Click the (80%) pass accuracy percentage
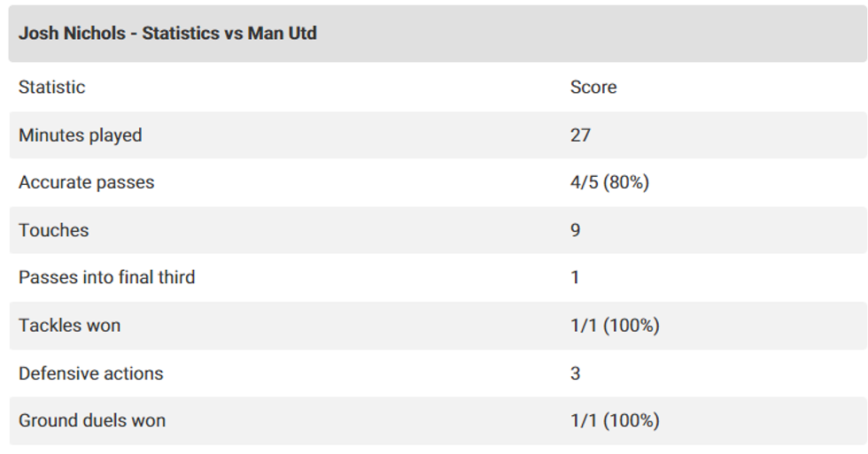The image size is (868, 454). click(x=627, y=182)
